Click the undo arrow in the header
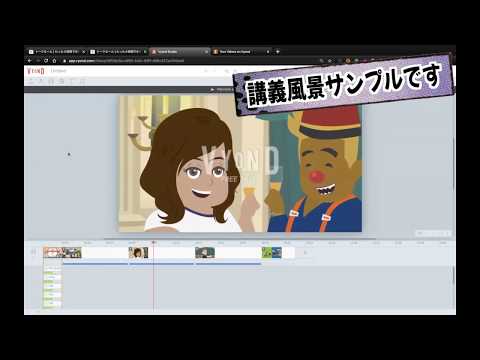This screenshot has width=480, height=360. [x=206, y=71]
